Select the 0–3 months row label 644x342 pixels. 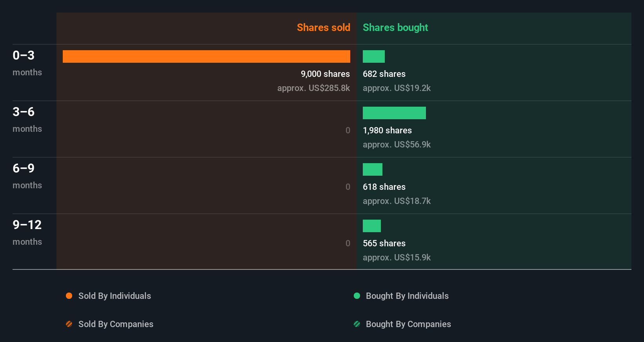point(27,63)
